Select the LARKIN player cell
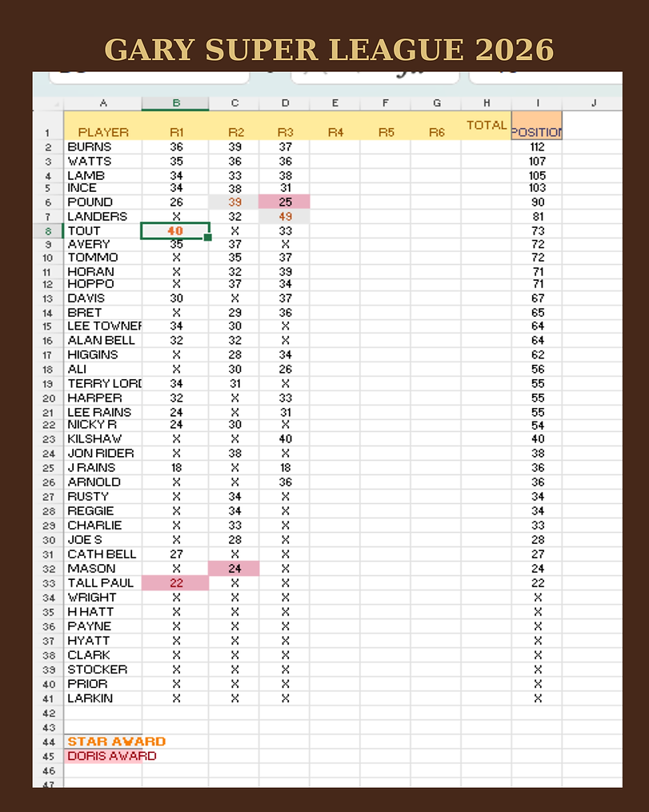 (x=103, y=698)
